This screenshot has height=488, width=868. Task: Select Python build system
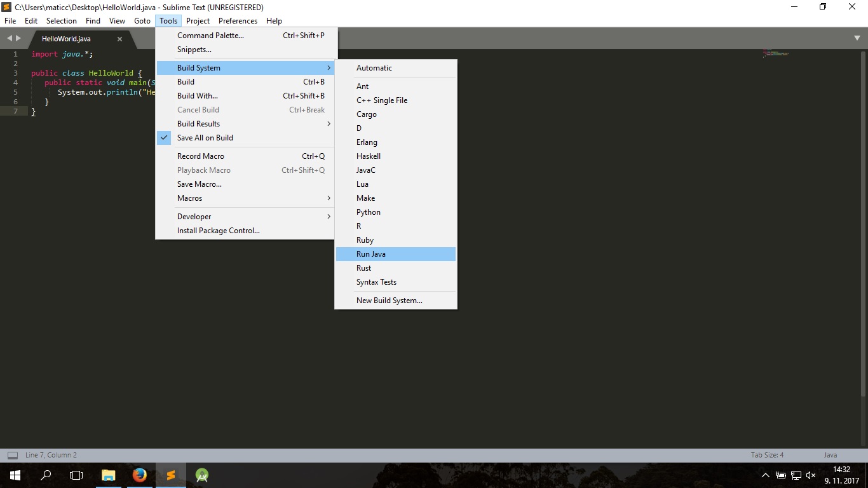396,212
